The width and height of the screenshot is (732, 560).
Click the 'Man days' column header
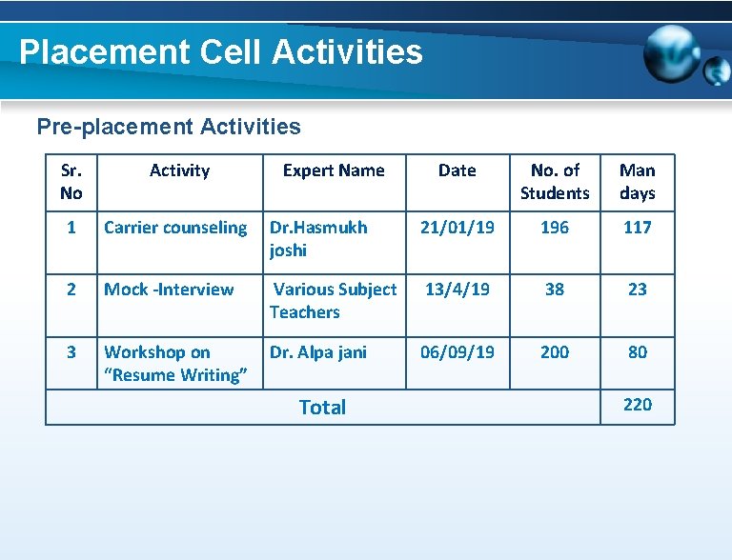(638, 182)
